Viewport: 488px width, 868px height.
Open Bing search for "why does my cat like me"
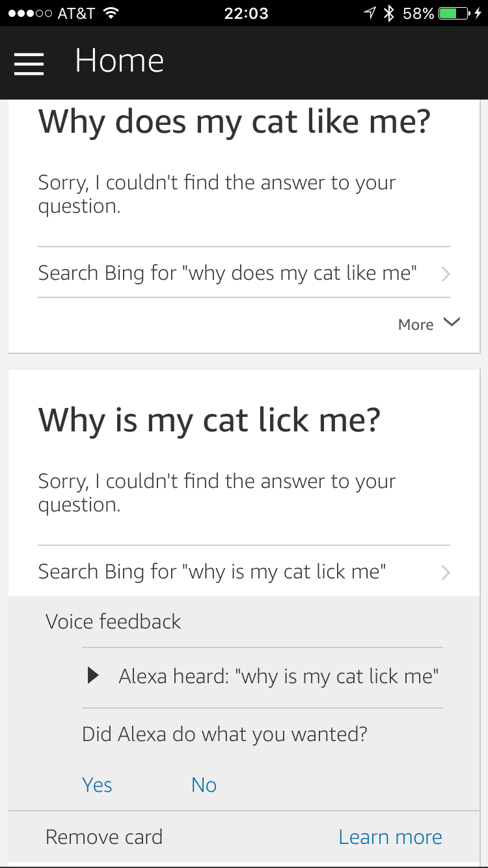point(228,273)
